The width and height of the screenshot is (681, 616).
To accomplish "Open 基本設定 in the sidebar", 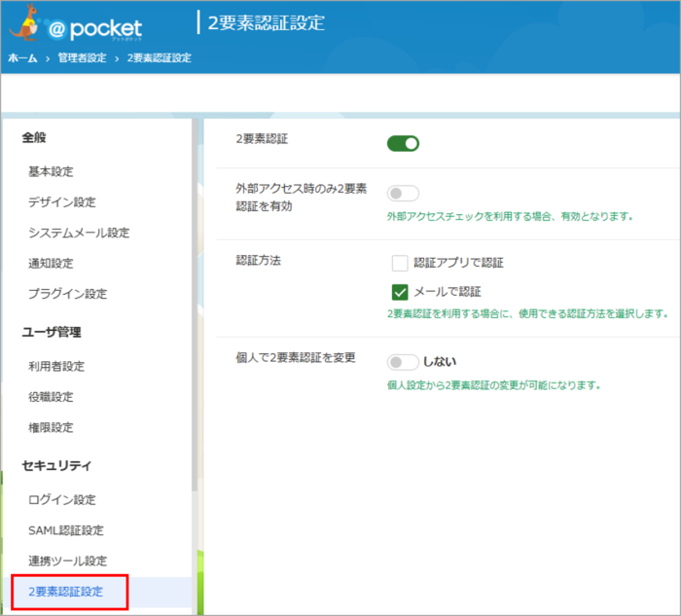I will [x=51, y=171].
